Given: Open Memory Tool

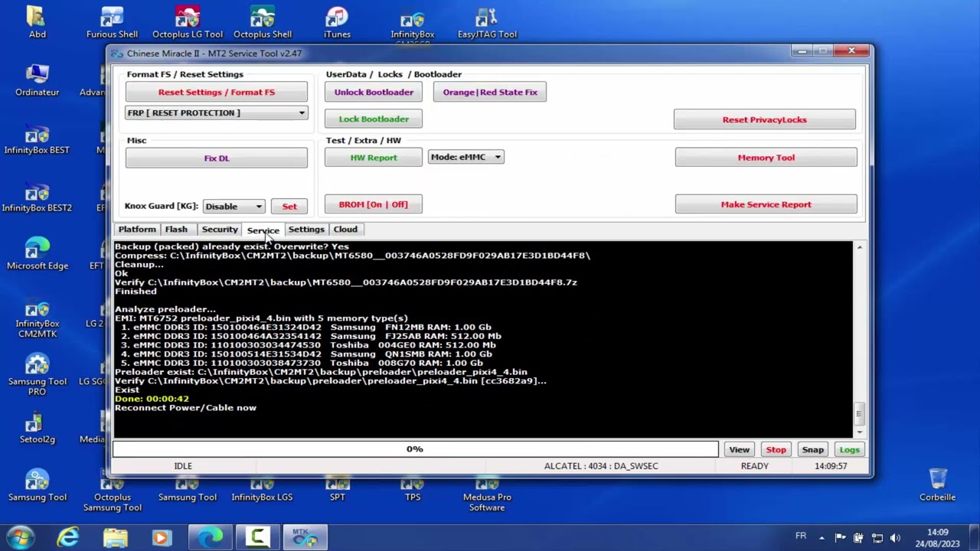Looking at the screenshot, I should [766, 158].
